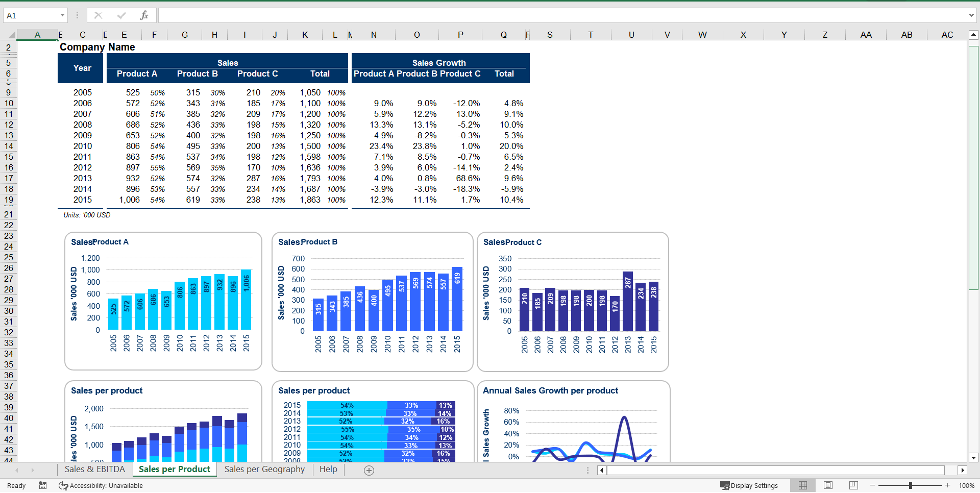This screenshot has width=980, height=493.
Task: Click the Enter checkmark icon near formula bar
Action: [x=121, y=15]
